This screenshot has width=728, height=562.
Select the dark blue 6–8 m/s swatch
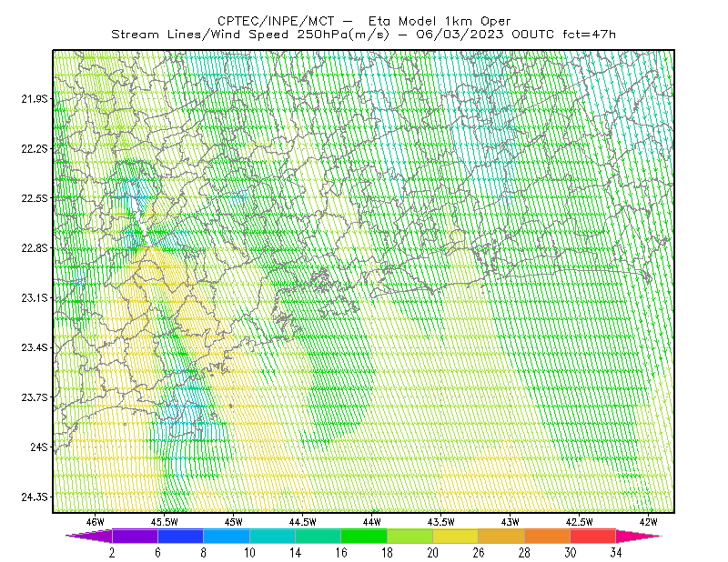click(180, 536)
